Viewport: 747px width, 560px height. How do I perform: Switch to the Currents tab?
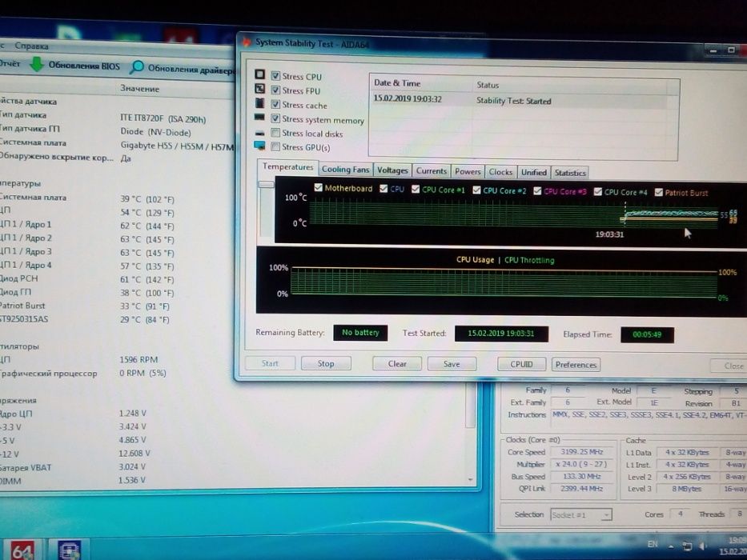(431, 170)
